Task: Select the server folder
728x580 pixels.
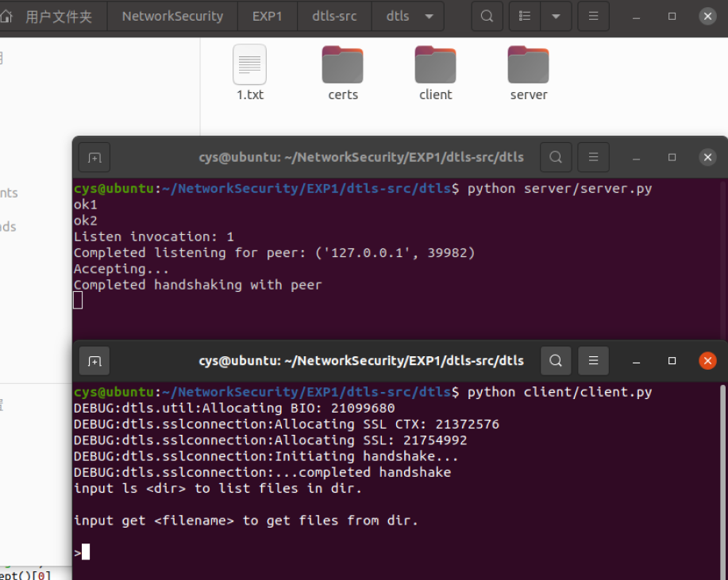Action: point(529,65)
